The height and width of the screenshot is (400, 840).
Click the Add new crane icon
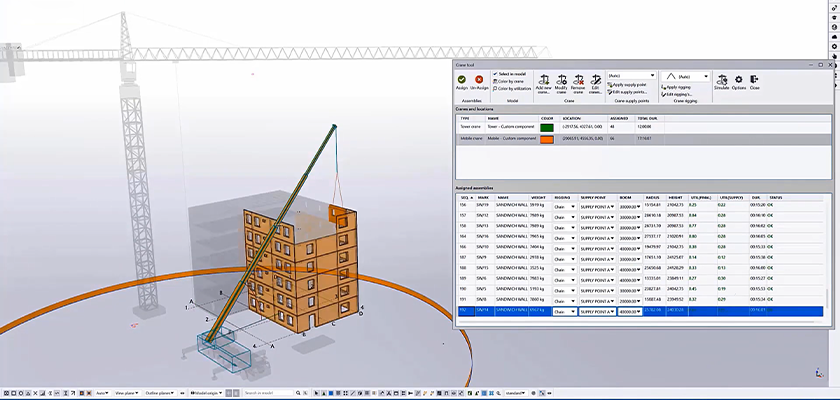tap(543, 79)
